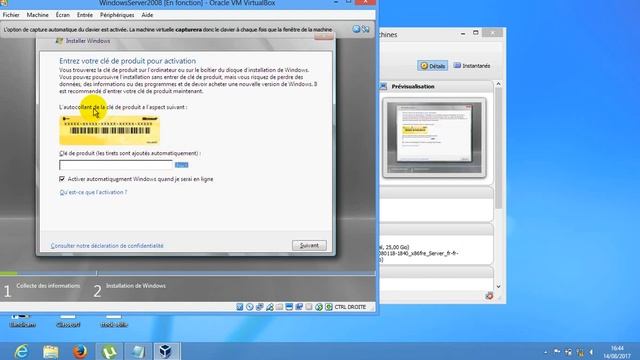Screen dimensions: 640x360
Task: Click the VM preview thumbnail
Action: pyautogui.click(x=434, y=138)
